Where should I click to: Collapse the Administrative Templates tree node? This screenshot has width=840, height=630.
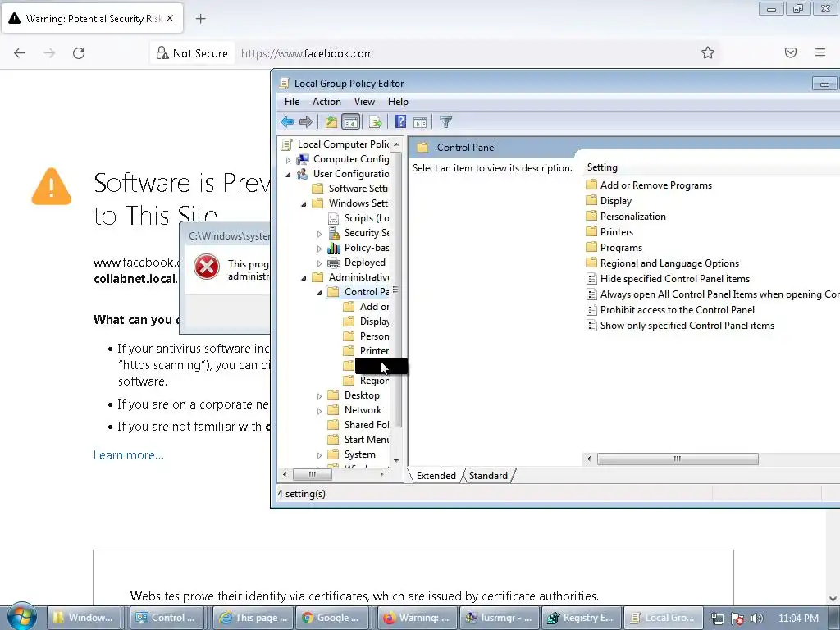[304, 277]
